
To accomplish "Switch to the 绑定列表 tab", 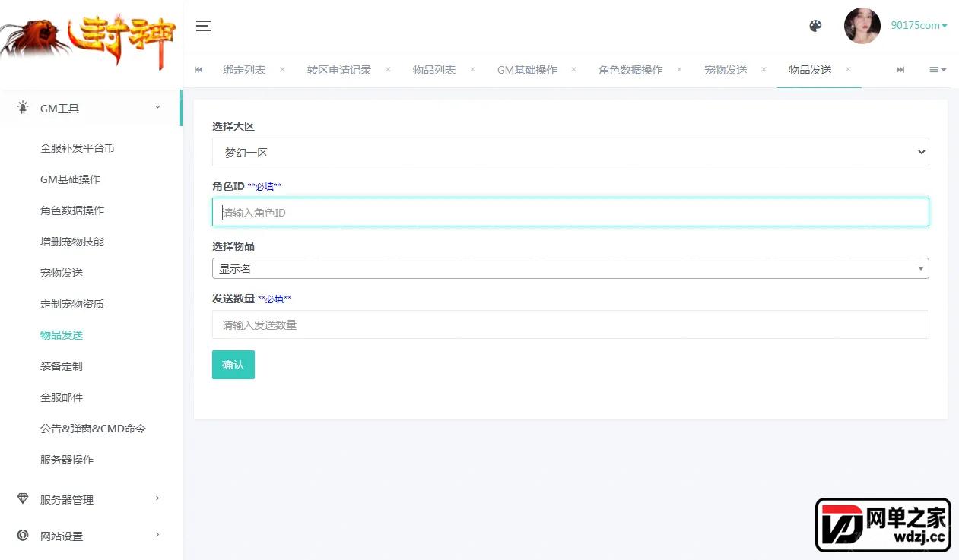I will [x=244, y=70].
